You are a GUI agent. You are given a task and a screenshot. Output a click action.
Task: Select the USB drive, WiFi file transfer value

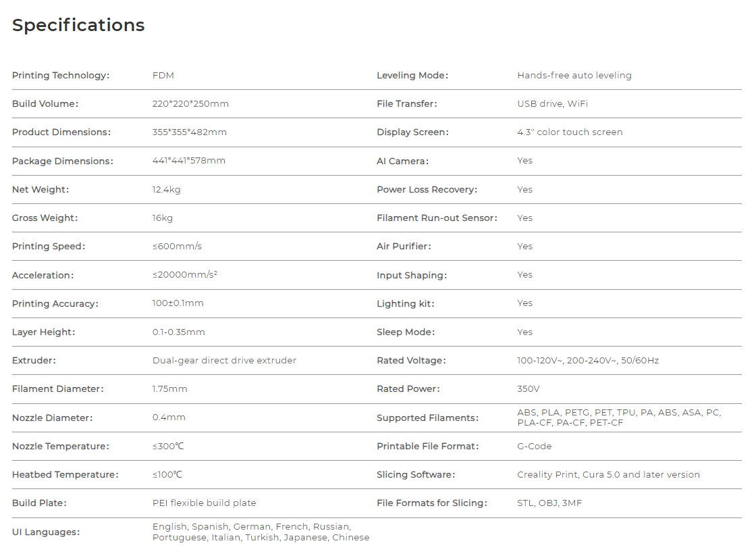point(553,104)
